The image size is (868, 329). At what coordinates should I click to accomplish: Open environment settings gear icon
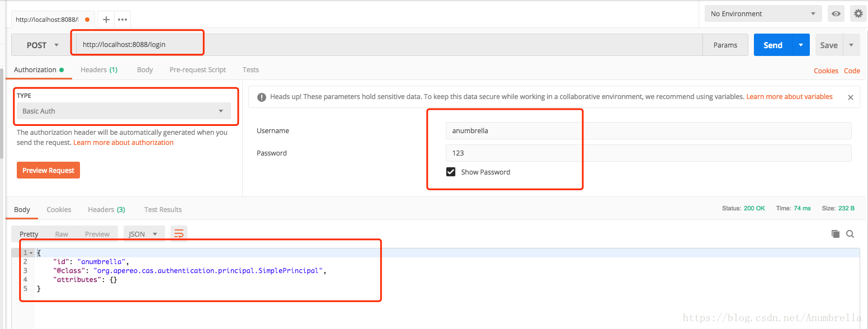857,14
